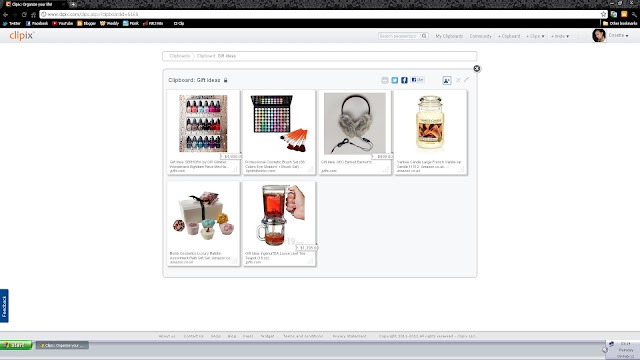This screenshot has width=640, height=360.
Task: Click the browser home icon
Action: (x=33, y=14)
